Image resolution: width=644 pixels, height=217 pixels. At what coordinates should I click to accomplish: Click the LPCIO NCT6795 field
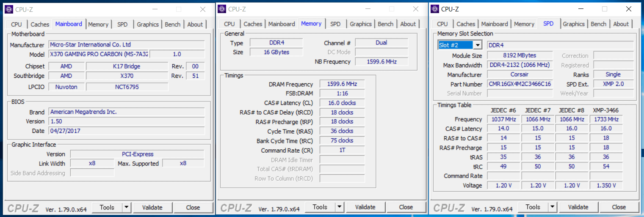coord(127,87)
